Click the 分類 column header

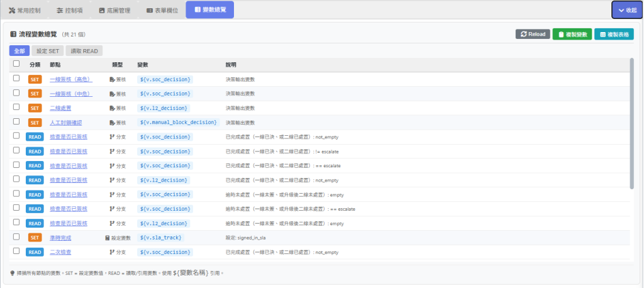tap(35, 65)
